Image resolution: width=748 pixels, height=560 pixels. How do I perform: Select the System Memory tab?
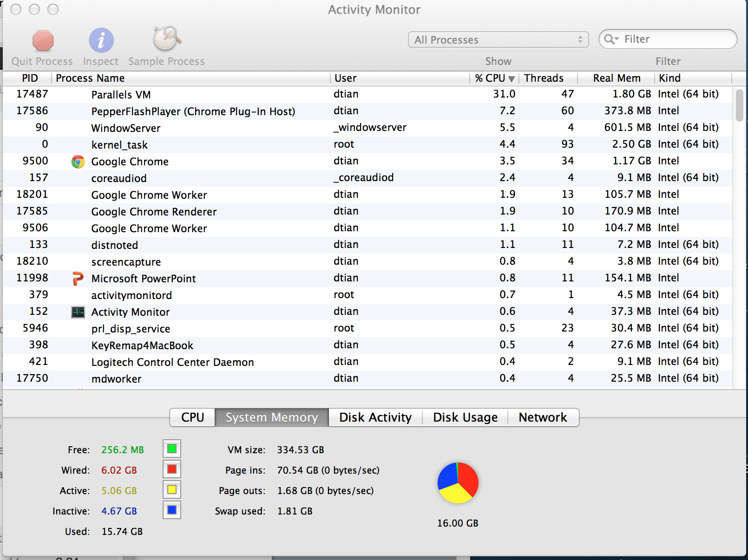[272, 417]
